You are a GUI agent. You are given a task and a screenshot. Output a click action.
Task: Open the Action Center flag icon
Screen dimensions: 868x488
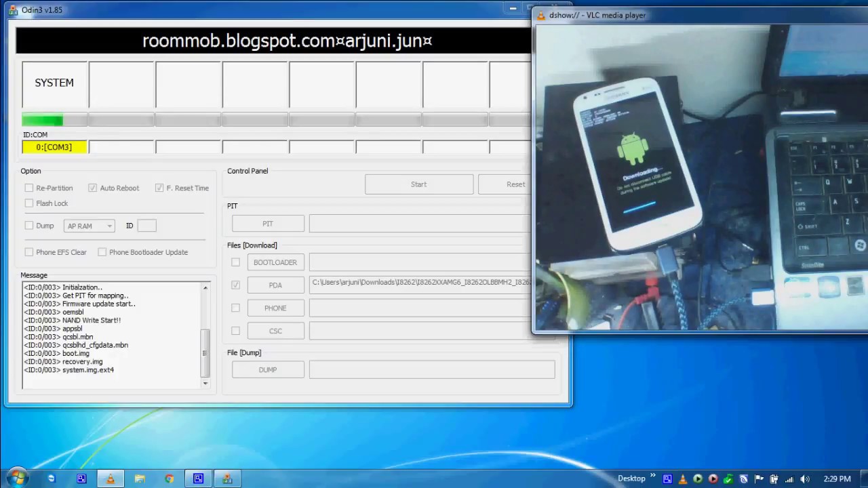click(759, 479)
